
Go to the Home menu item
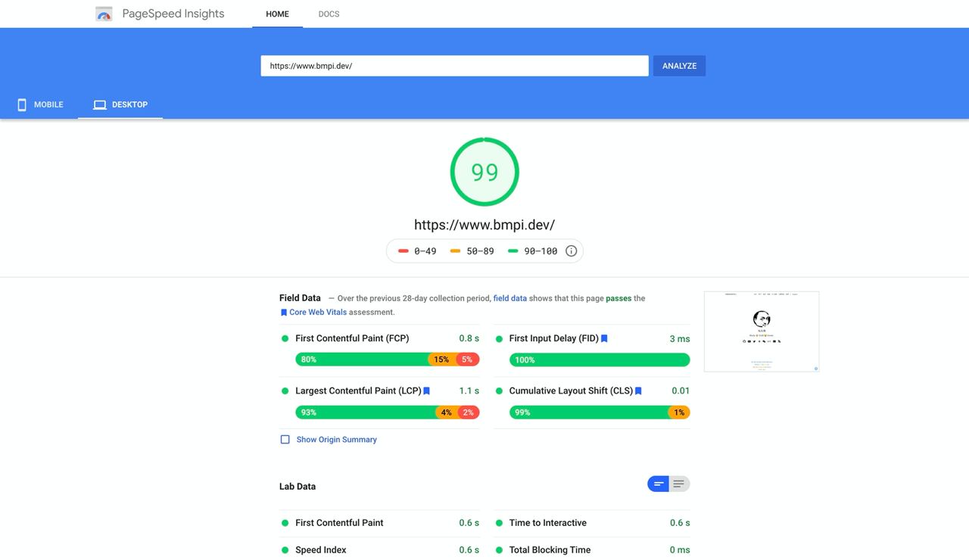point(277,14)
